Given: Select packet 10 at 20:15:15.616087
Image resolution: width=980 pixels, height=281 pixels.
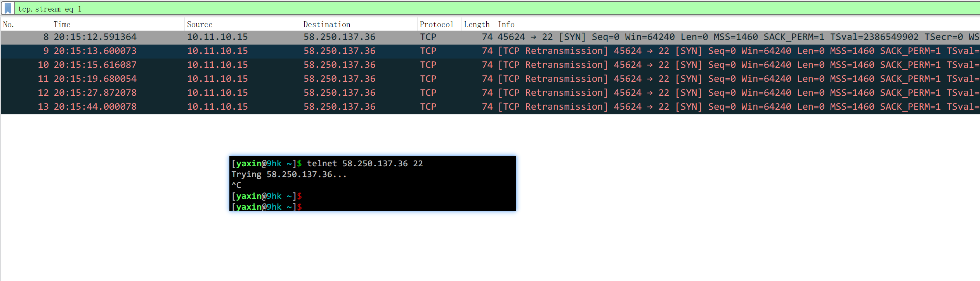Looking at the screenshot, I should (490, 65).
